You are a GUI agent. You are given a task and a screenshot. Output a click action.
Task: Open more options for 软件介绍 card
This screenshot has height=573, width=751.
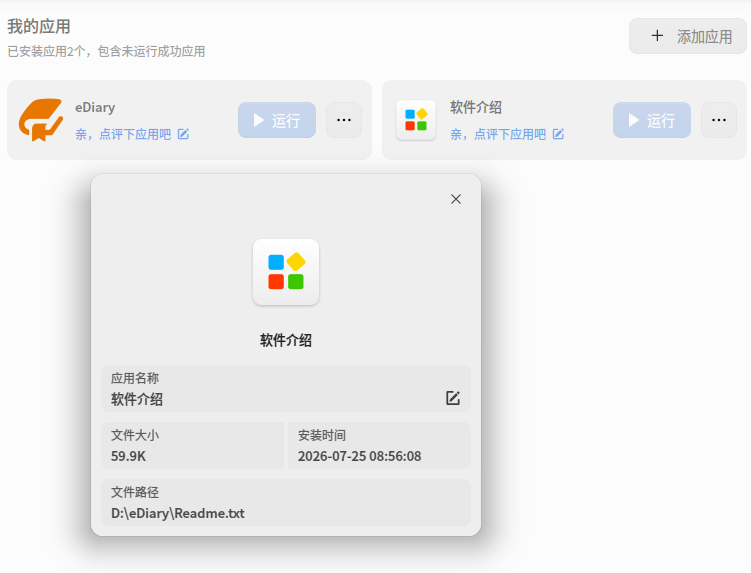click(719, 120)
